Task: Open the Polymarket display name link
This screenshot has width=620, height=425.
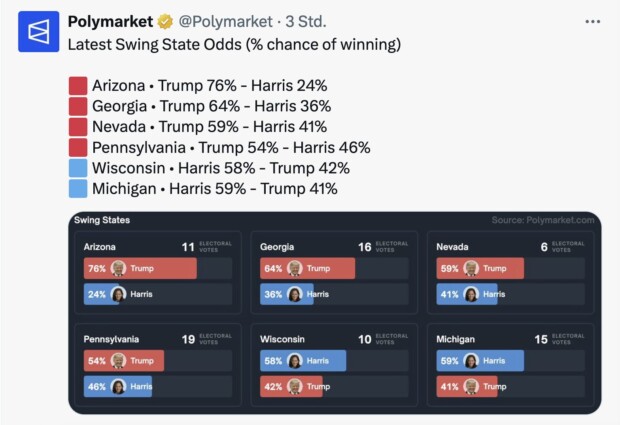Action: (110, 22)
